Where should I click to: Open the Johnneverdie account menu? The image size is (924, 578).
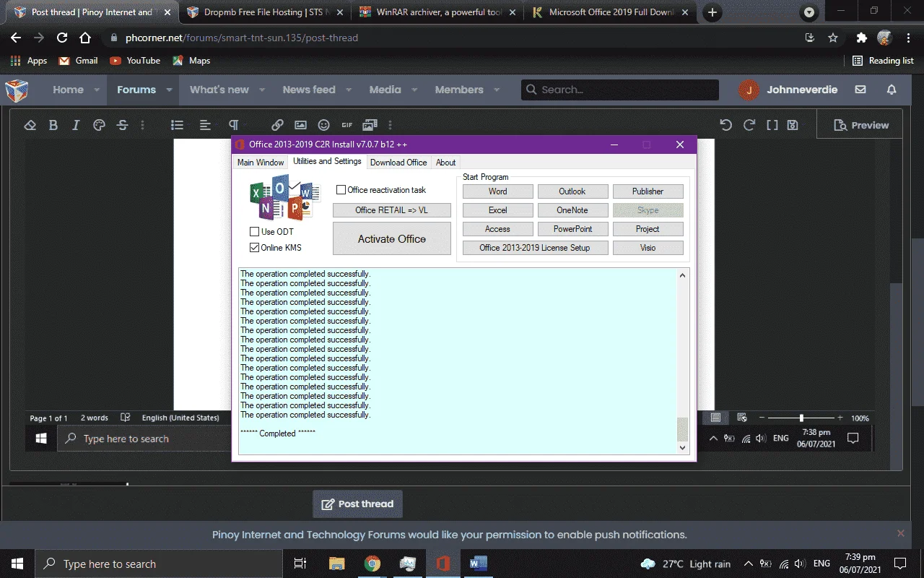[788, 90]
